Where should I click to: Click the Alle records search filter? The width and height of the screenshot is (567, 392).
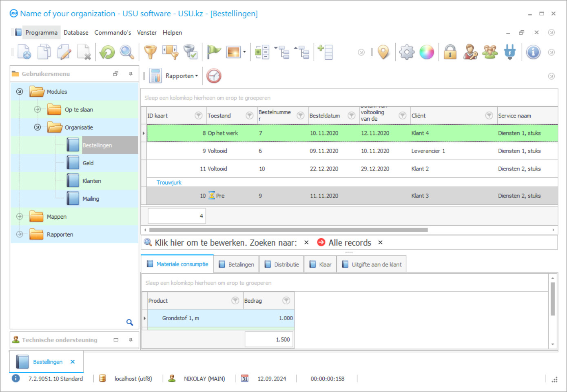pyautogui.click(x=350, y=243)
